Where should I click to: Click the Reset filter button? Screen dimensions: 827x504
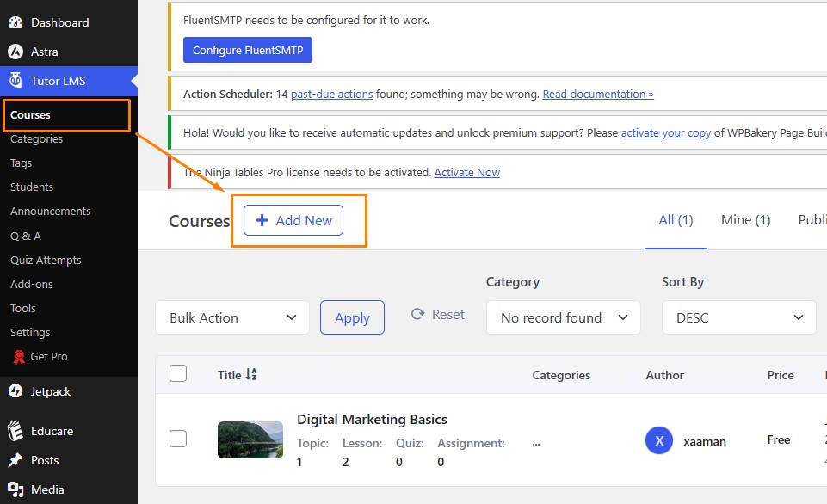[438, 315]
